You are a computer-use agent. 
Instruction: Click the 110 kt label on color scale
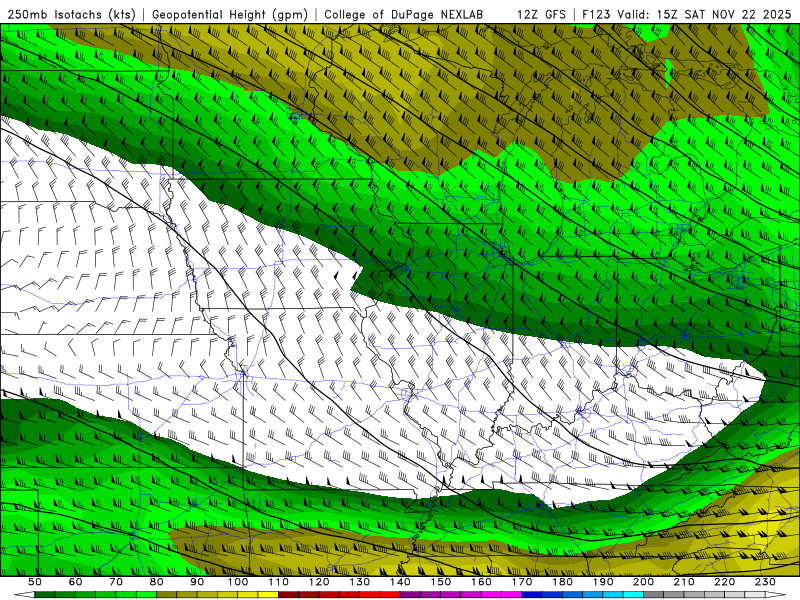(279, 582)
